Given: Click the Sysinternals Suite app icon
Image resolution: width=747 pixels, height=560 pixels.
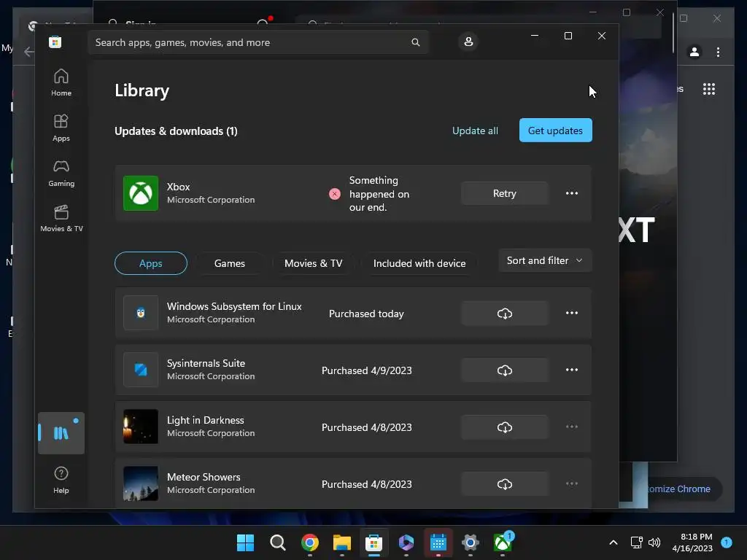Looking at the screenshot, I should (141, 370).
